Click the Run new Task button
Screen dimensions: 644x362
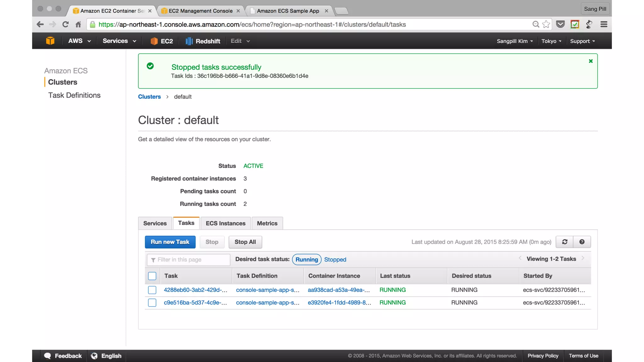[170, 242]
